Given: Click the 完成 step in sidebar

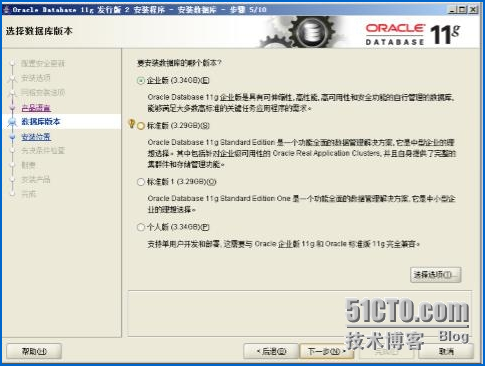Looking at the screenshot, I should click(29, 194).
